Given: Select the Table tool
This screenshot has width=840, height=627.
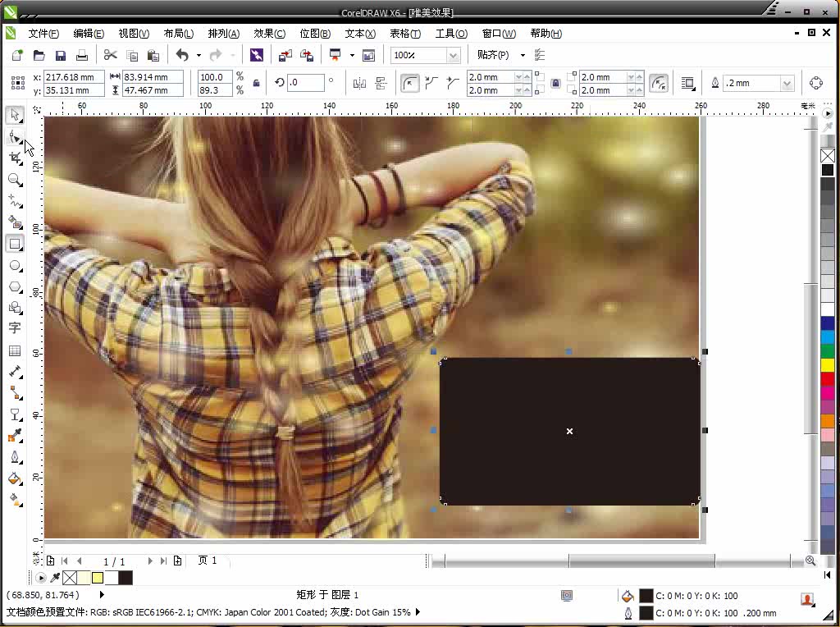Looking at the screenshot, I should click(15, 350).
